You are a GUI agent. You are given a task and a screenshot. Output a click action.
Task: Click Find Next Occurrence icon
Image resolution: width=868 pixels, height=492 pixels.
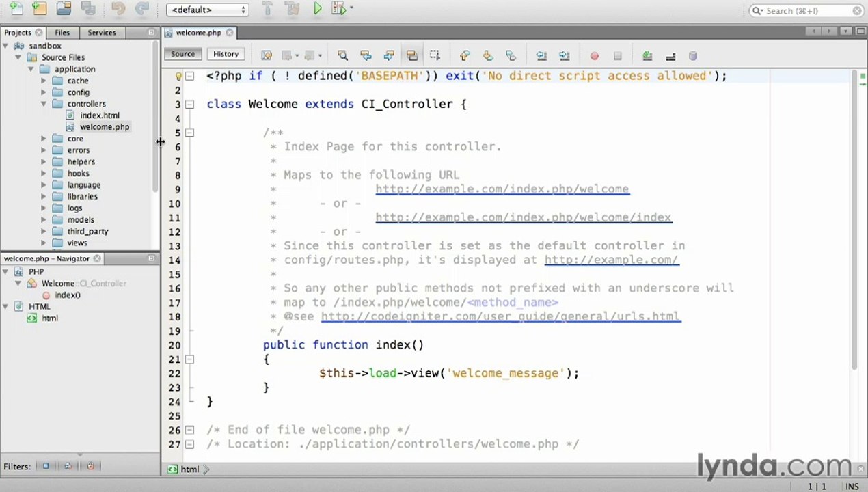pyautogui.click(x=389, y=55)
